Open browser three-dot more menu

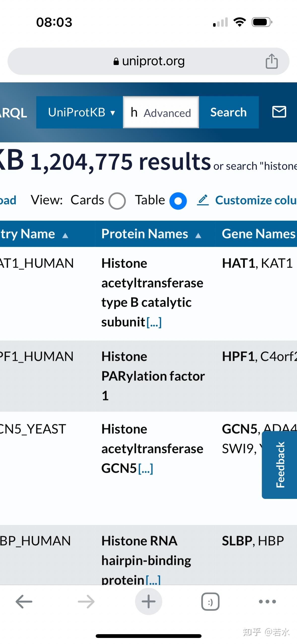coord(267,602)
